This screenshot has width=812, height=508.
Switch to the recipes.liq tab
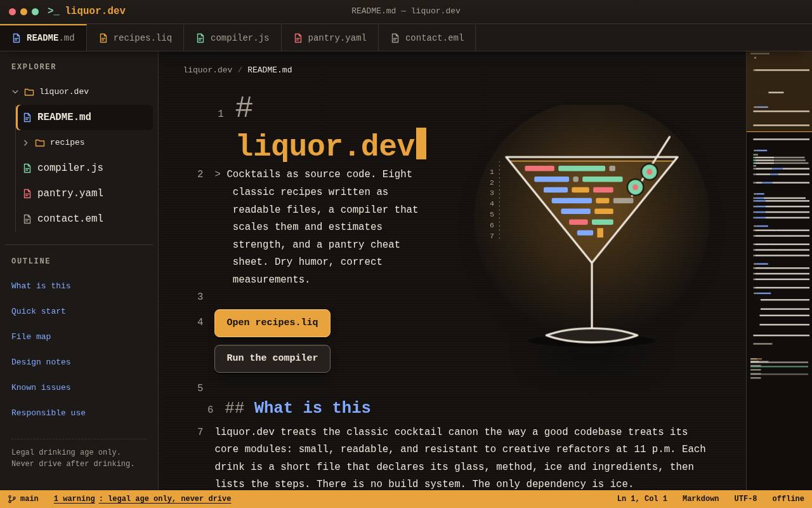coord(135,38)
